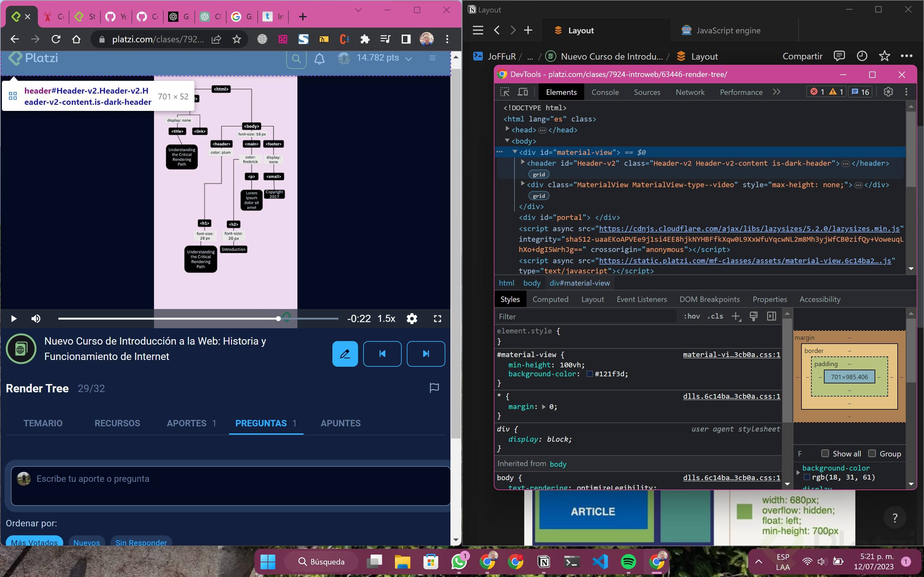Switch to the Console tab
Screen dimensions: 924x577
coord(605,92)
